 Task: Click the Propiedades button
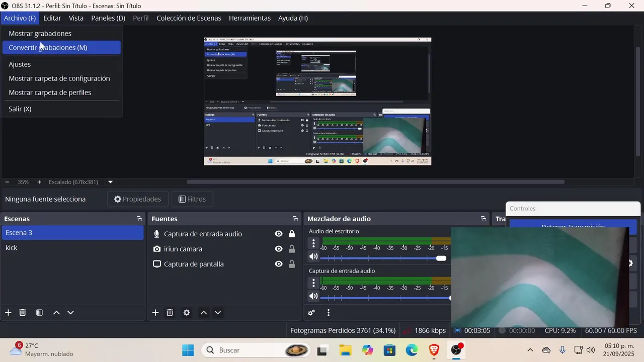click(x=138, y=199)
